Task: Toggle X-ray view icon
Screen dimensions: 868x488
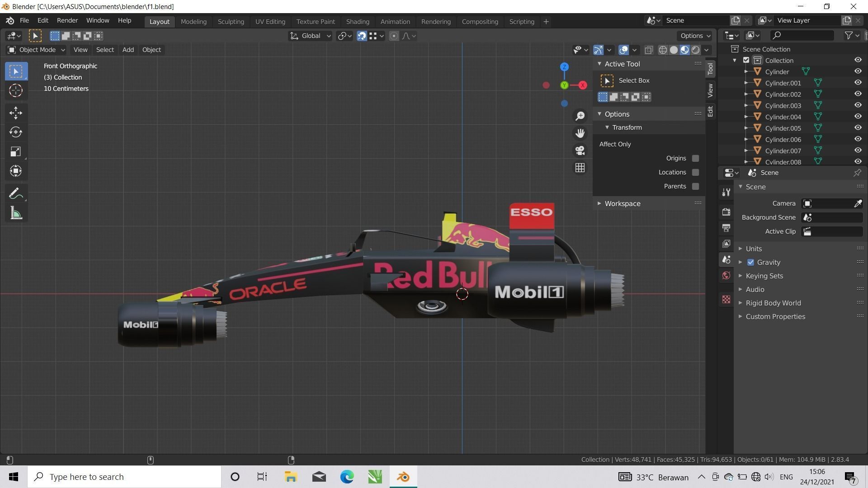Action: pyautogui.click(x=648, y=50)
